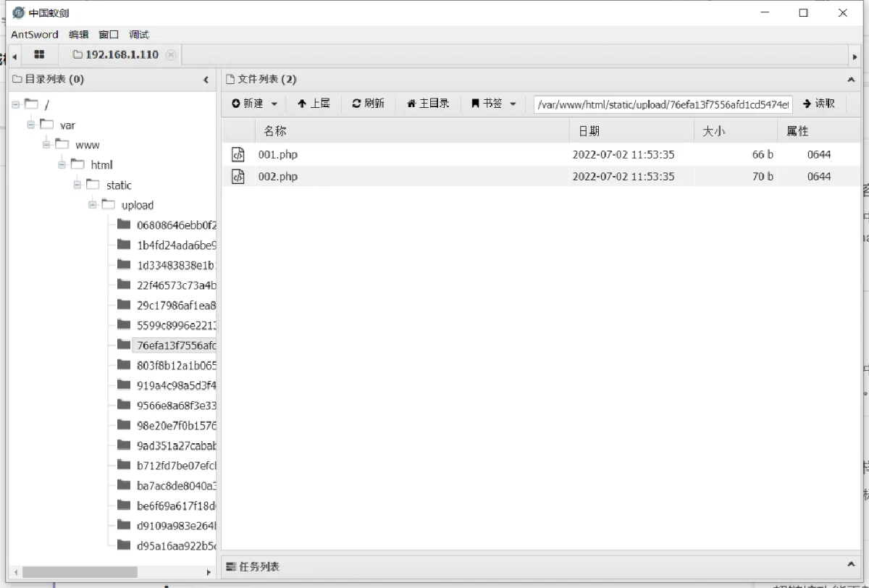Open the AntSword menu
The width and height of the screenshot is (869, 588).
36,34
